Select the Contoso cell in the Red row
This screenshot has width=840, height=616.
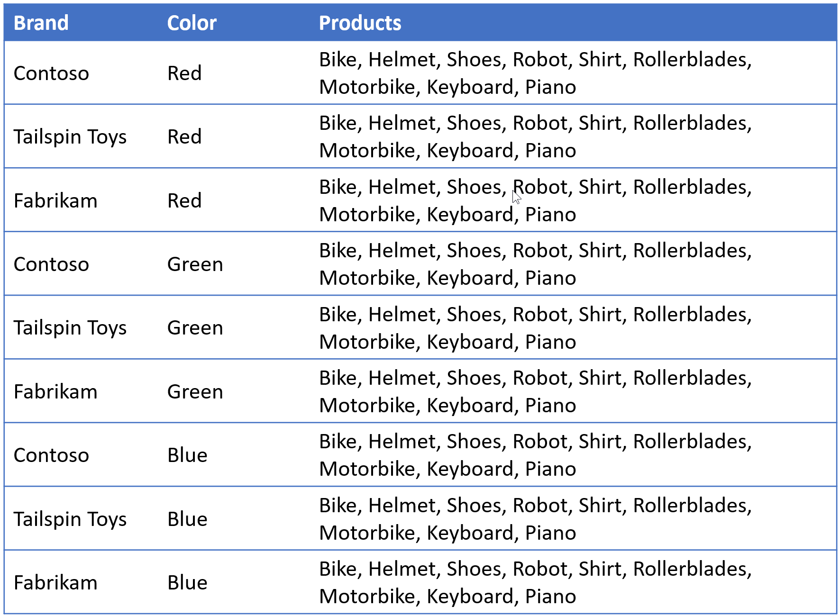(51, 73)
